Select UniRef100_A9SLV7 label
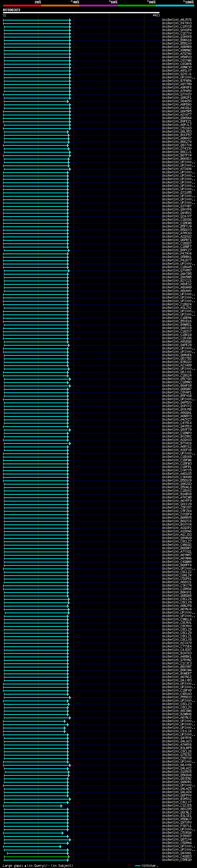Image resolution: width=197 pixels, height=868 pixels. [x=177, y=71]
